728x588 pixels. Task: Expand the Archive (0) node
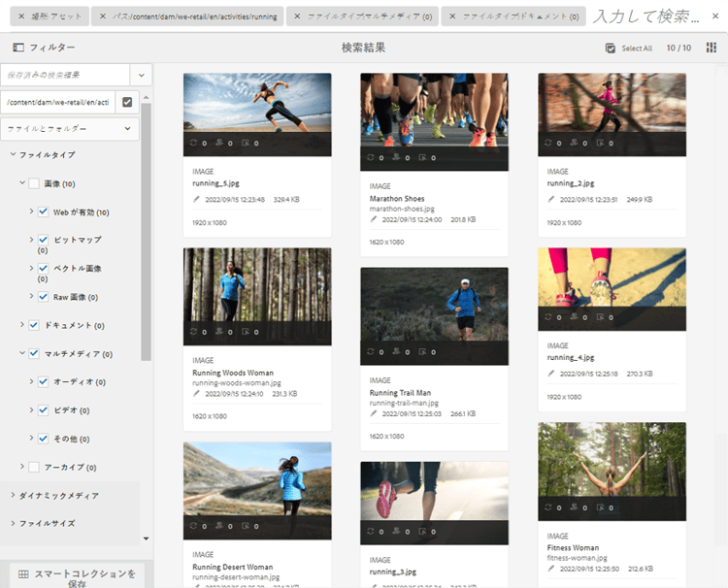(21, 466)
